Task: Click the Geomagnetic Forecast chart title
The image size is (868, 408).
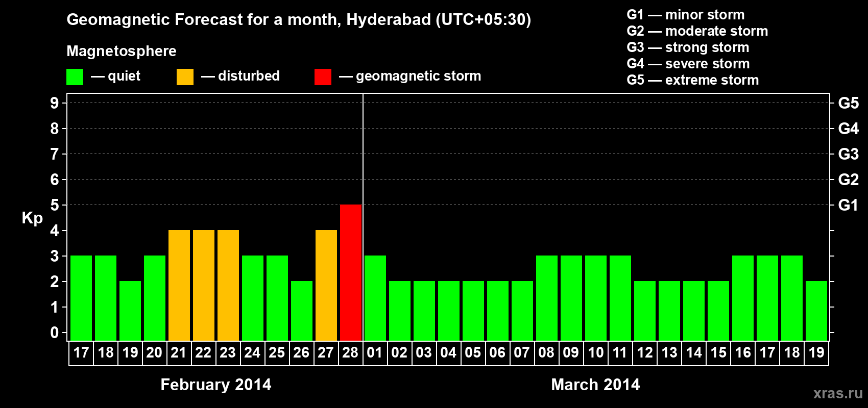Action: (299, 20)
